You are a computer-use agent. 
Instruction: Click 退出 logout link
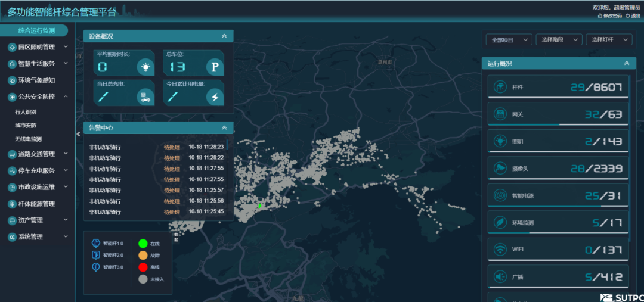(633, 15)
